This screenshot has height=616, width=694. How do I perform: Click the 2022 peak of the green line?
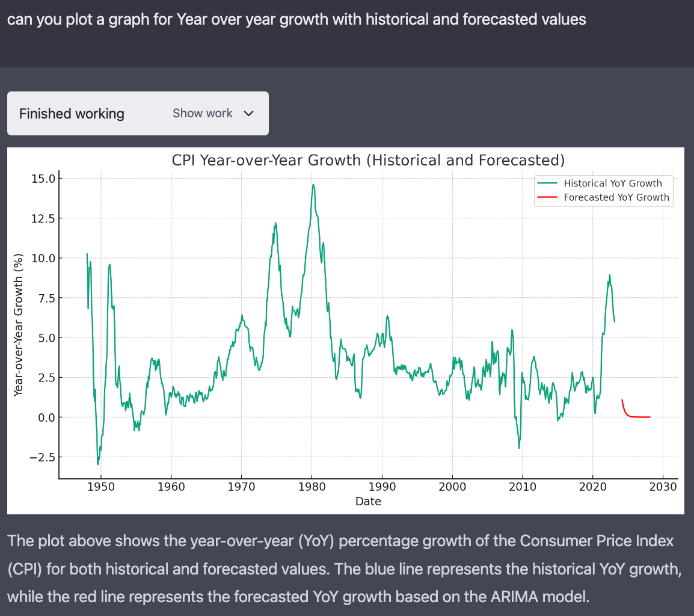click(x=610, y=276)
